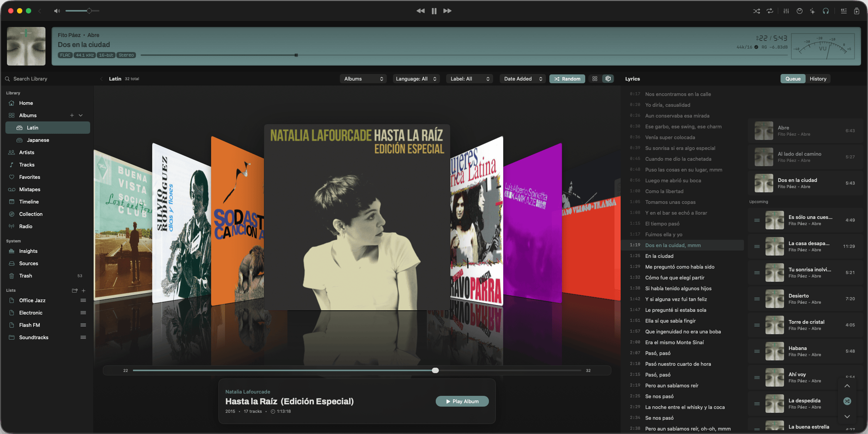Click the sparkles icon in toolbar
The width and height of the screenshot is (868, 434).
(813, 11)
